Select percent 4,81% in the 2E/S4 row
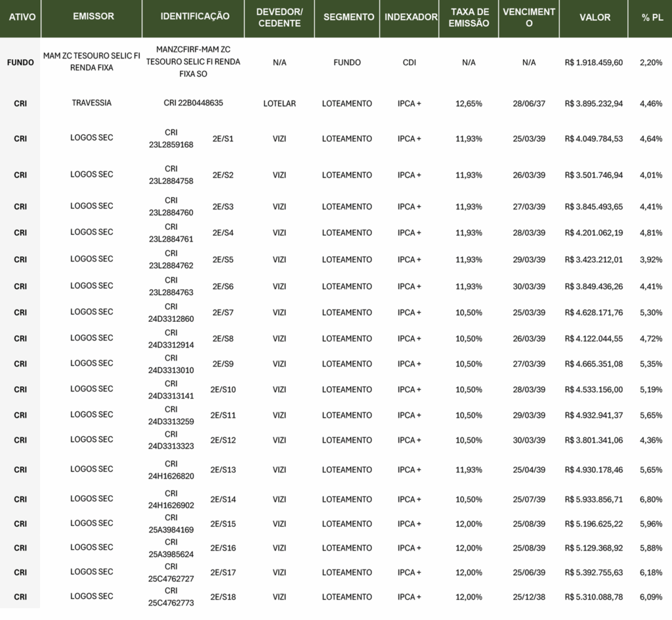This screenshot has height=620, width=672. (650, 232)
